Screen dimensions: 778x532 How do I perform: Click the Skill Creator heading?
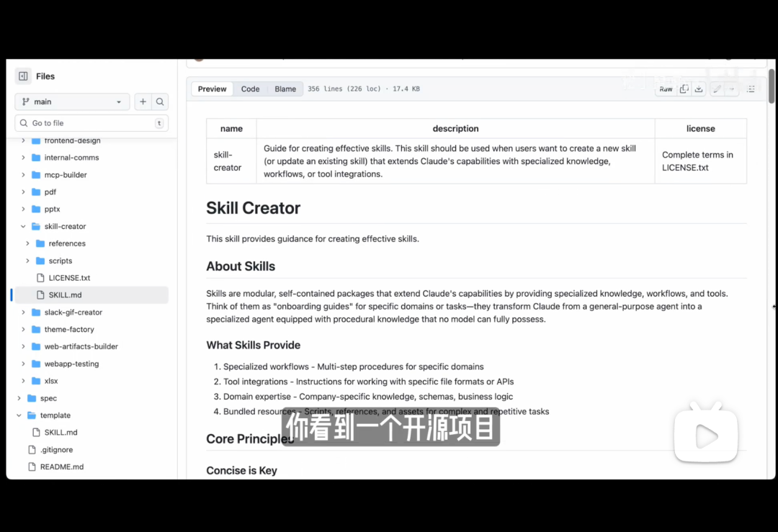tap(253, 208)
